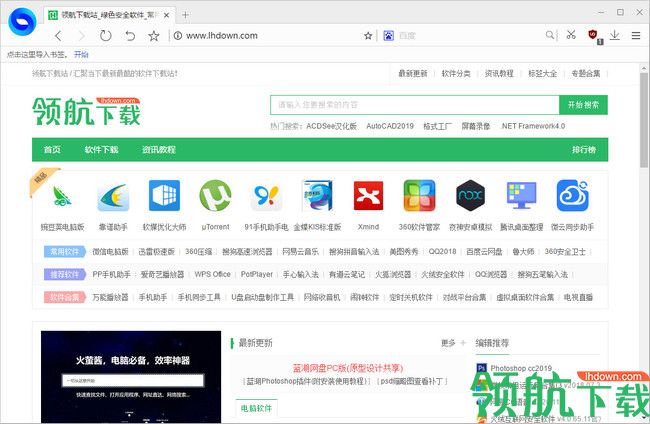This screenshot has width=650, height=424.
Task: Open the 标签大全 top link
Action: pyautogui.click(x=542, y=74)
